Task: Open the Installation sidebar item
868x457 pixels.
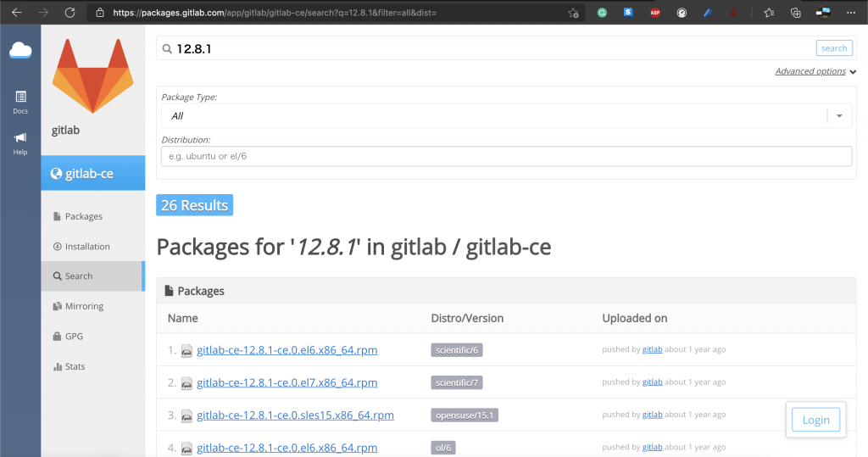Action: click(87, 247)
